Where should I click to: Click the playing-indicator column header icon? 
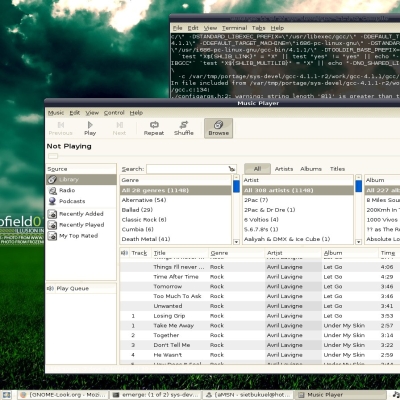pos(125,253)
